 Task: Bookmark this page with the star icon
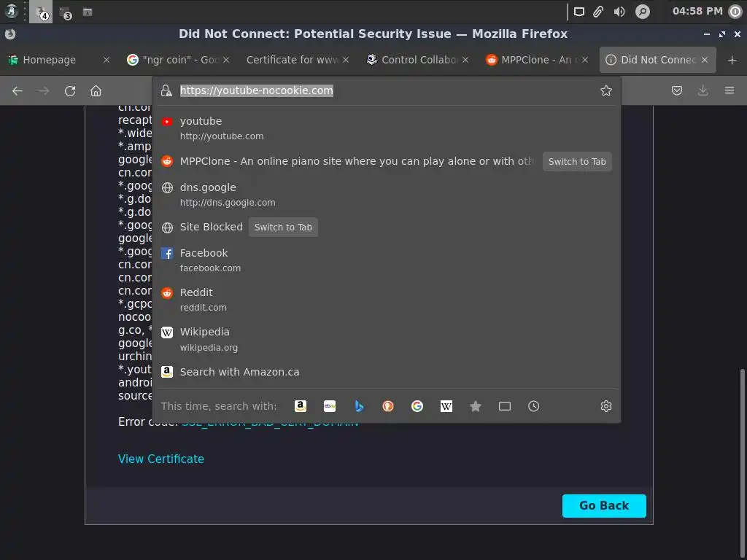point(606,90)
